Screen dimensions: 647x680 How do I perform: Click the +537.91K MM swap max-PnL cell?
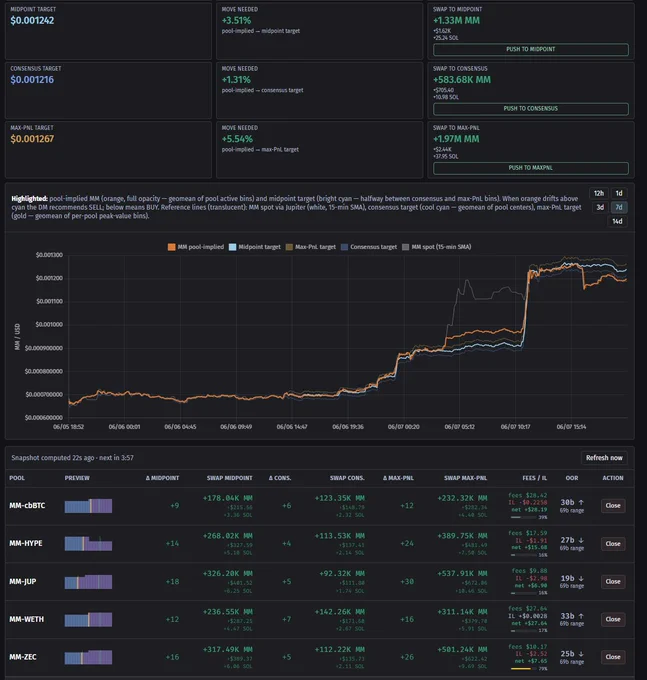click(x=462, y=574)
